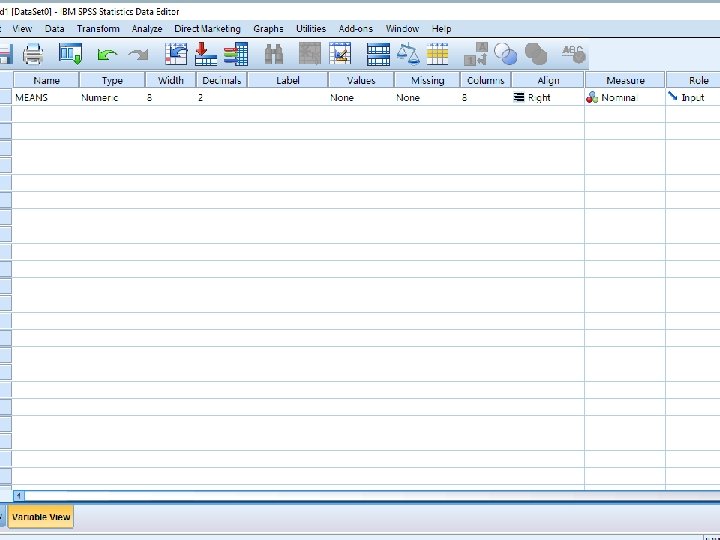Click the Measure column header
This screenshot has width=720, height=540.
[625, 80]
